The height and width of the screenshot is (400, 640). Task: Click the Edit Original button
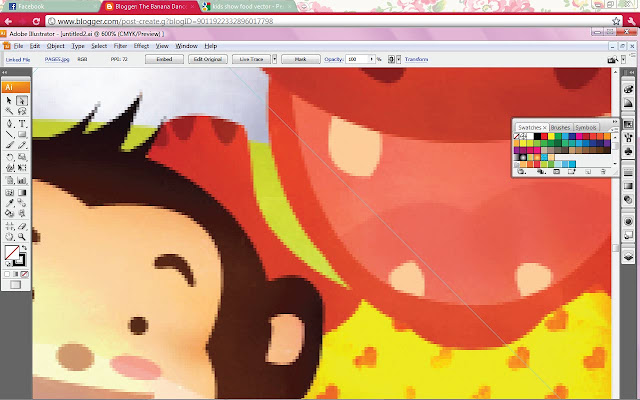tap(208, 59)
